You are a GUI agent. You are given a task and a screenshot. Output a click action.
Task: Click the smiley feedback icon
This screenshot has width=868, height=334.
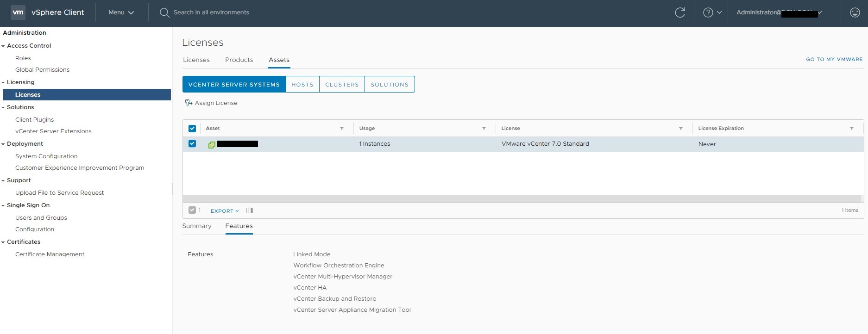855,12
